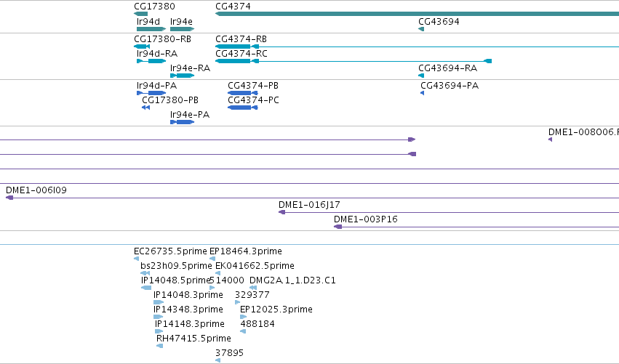The image size is (619, 364).
Task: Select the 329377 feature marker
Action: (237, 302)
